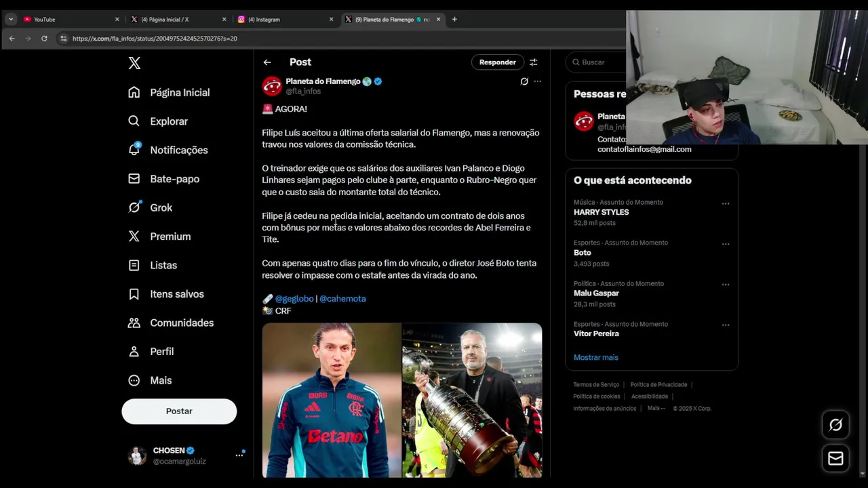The width and height of the screenshot is (868, 488).
Task: Open Listas icon in sidebar
Action: 134,265
